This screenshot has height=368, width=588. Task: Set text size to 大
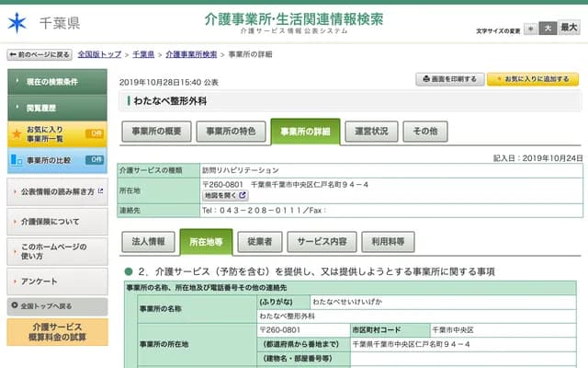[x=548, y=29]
